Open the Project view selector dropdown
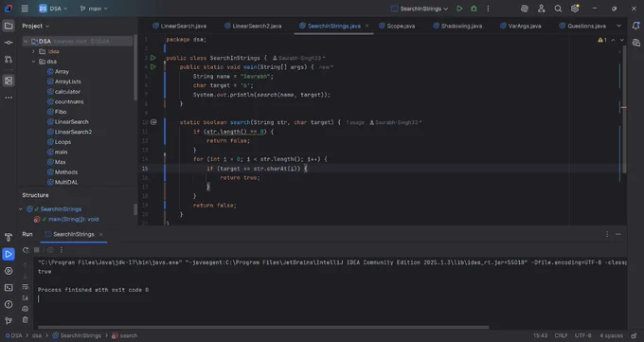This screenshot has height=342, width=644. [36, 26]
